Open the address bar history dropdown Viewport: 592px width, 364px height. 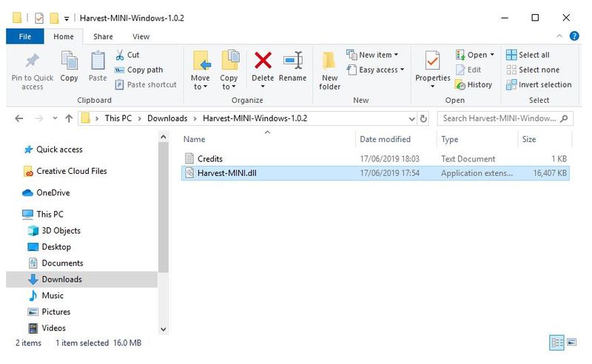pos(412,119)
